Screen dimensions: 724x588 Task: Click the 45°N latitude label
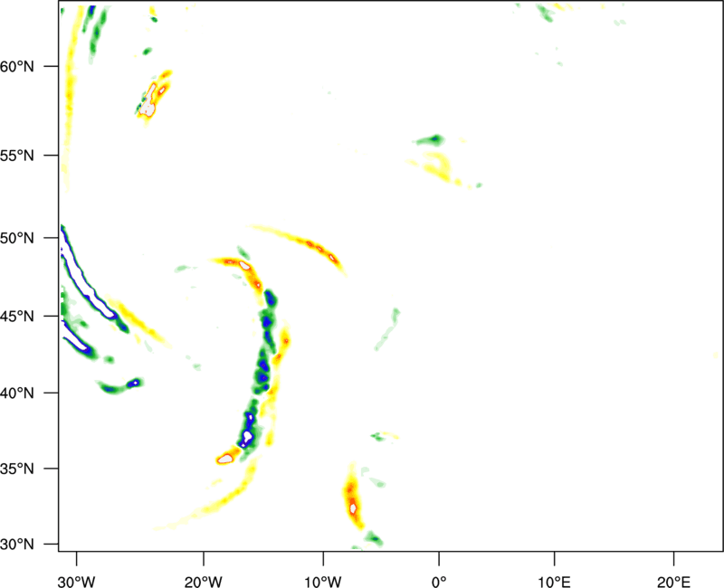(17, 316)
